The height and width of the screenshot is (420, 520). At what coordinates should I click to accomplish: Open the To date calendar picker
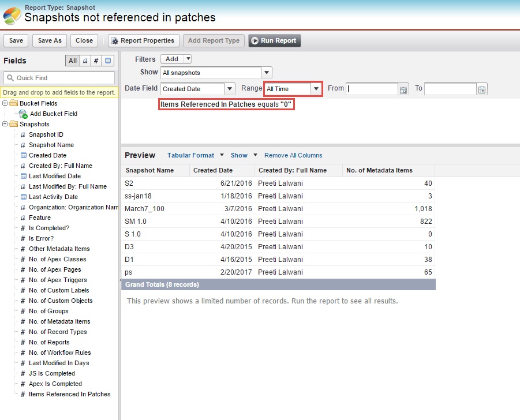(x=482, y=89)
